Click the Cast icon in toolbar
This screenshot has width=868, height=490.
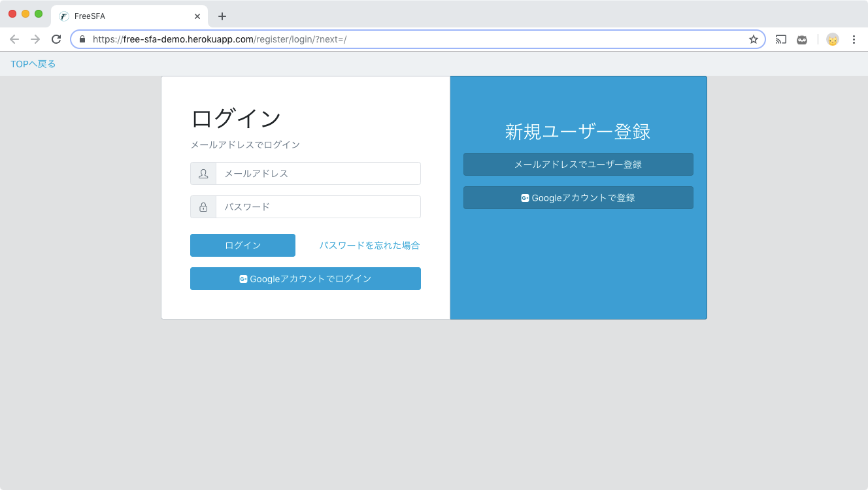pyautogui.click(x=781, y=39)
